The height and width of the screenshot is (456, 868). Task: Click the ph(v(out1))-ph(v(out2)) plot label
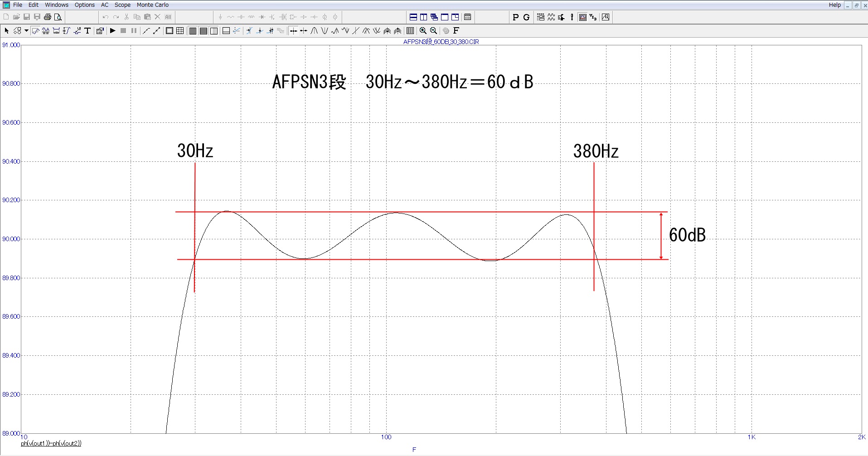(51, 443)
